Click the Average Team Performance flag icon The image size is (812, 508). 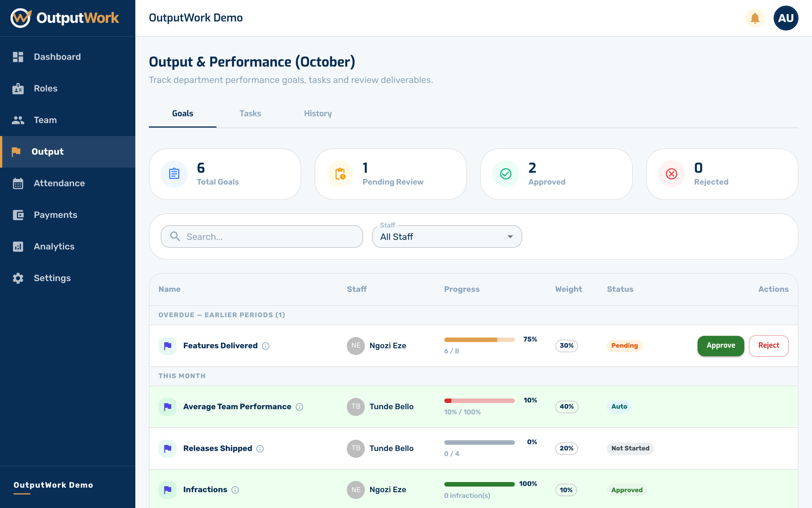pos(167,407)
